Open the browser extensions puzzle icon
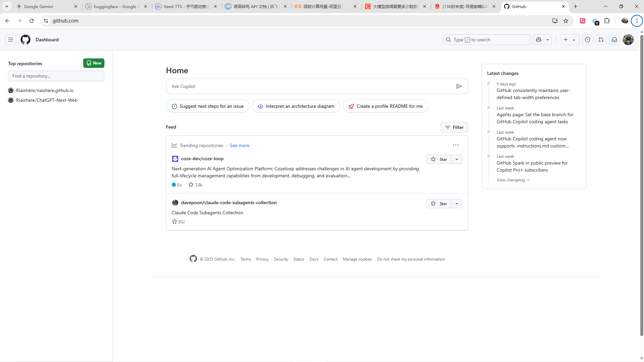The image size is (644, 362). tap(607, 21)
